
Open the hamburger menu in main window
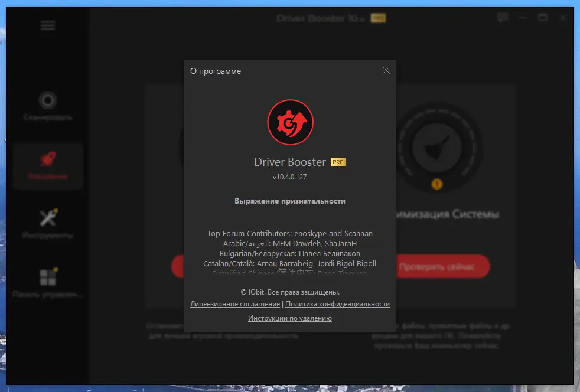click(x=48, y=25)
